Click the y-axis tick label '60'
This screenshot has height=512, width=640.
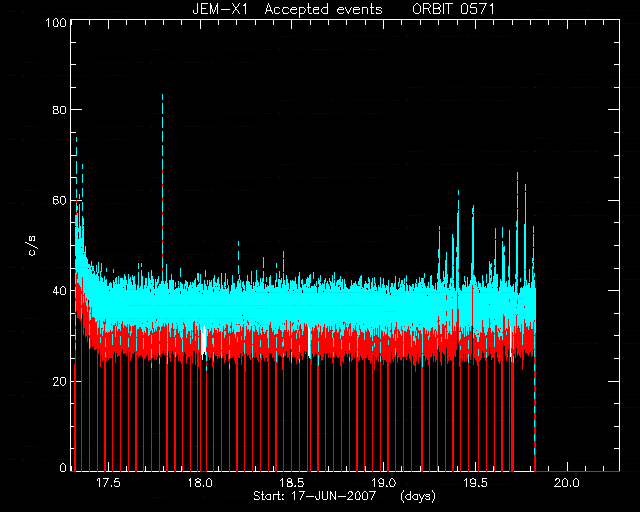click(x=60, y=200)
